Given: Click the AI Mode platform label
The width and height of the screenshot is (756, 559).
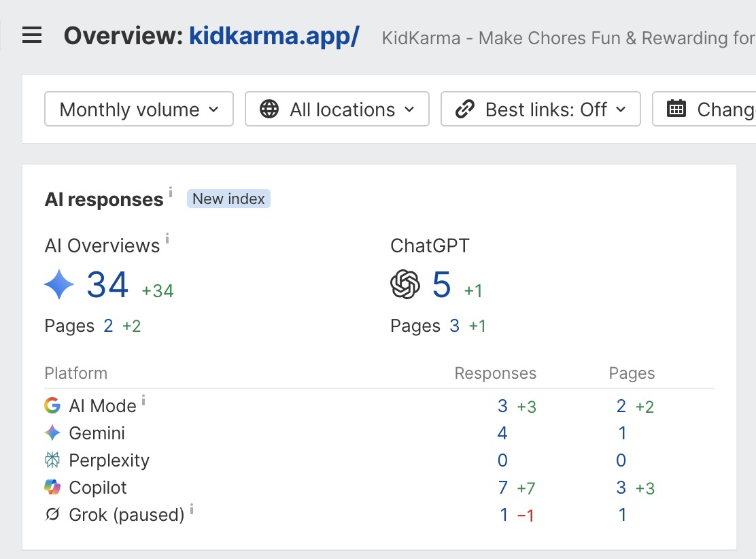Looking at the screenshot, I should (x=103, y=406).
